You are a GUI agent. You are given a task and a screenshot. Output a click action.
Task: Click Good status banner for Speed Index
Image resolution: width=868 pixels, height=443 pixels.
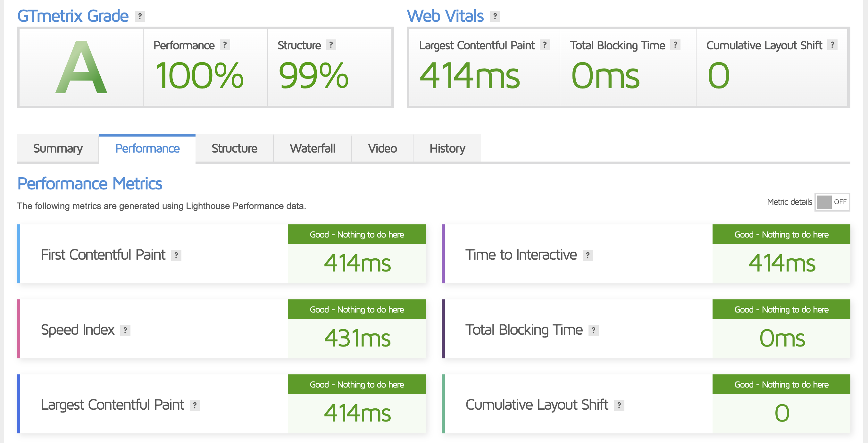point(356,309)
